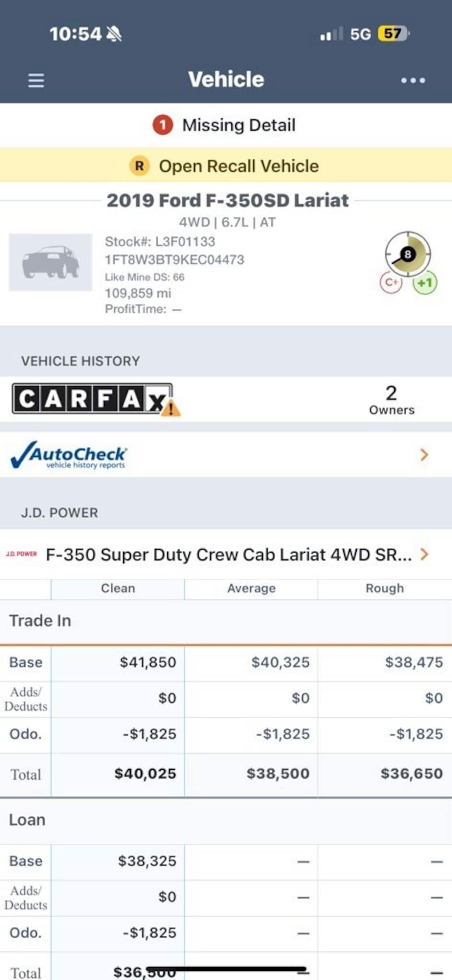
Task: Tap the battery indicator in status bar
Action: [x=393, y=34]
